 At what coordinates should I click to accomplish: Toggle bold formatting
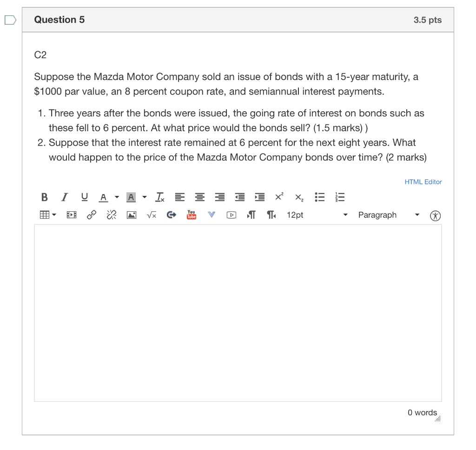click(44, 197)
